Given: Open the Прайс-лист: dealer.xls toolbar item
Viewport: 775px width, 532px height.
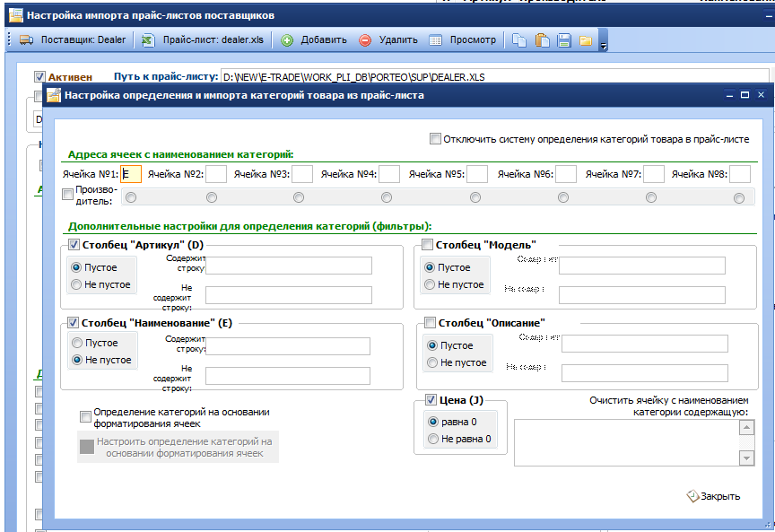Looking at the screenshot, I should (203, 40).
